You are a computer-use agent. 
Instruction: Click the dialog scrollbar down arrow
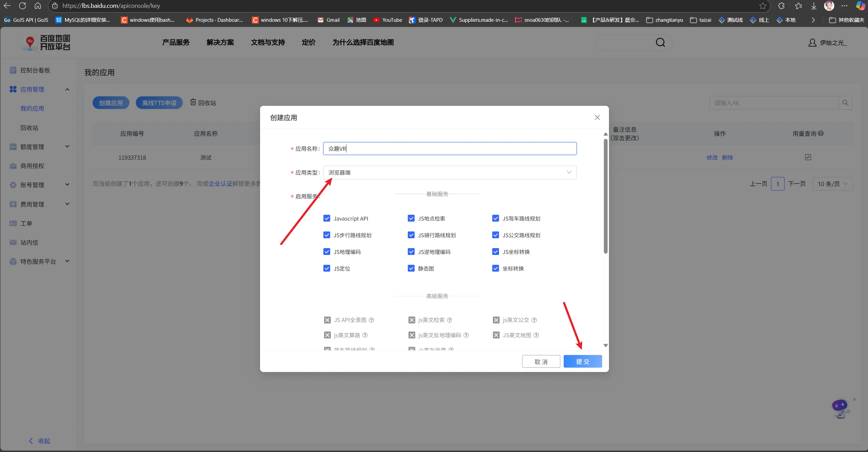(606, 345)
